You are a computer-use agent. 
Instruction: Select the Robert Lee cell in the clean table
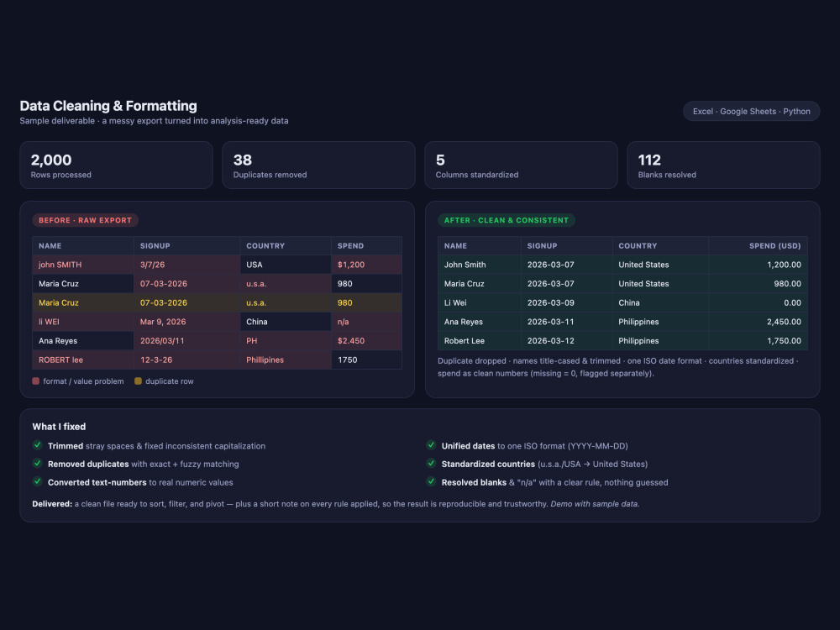point(480,341)
